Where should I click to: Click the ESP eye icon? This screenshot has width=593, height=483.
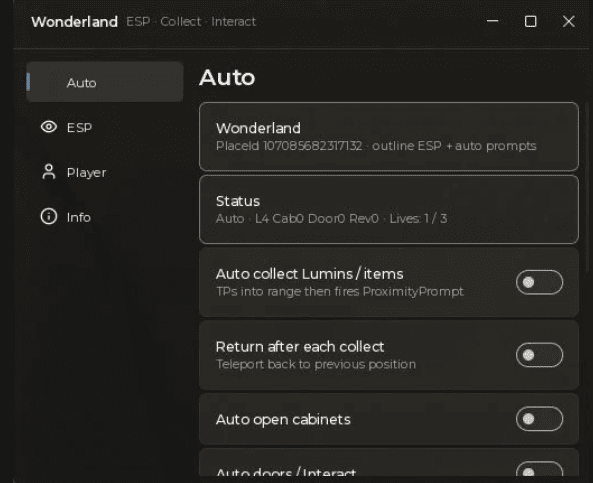49,127
